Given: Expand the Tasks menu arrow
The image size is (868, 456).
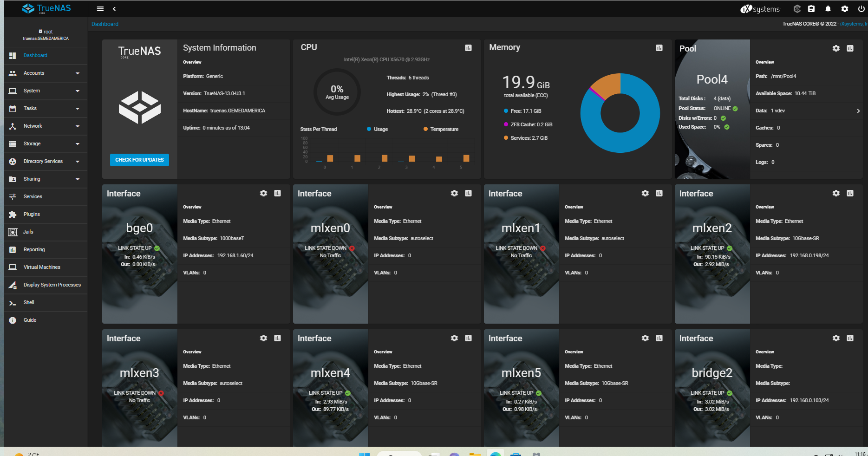Looking at the screenshot, I should click(78, 109).
